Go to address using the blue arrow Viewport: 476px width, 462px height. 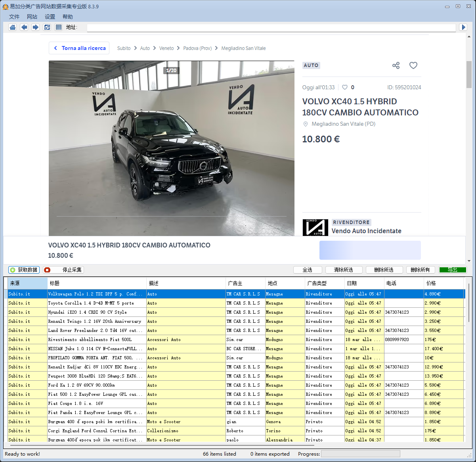(463, 27)
